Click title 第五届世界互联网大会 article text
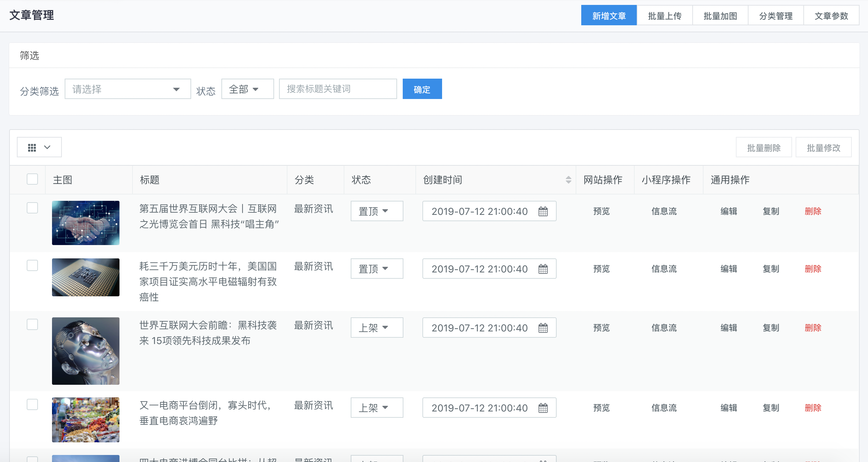Image resolution: width=868 pixels, height=462 pixels. 209,216
